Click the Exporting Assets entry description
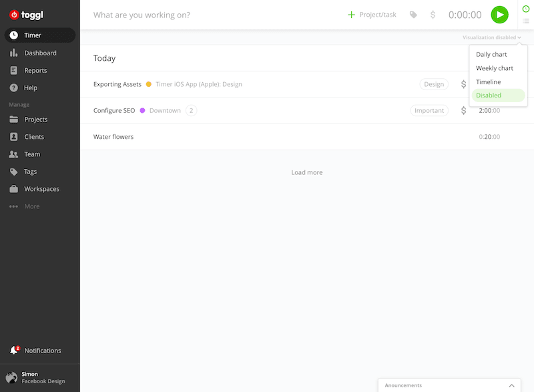The height and width of the screenshot is (392, 534). click(117, 84)
